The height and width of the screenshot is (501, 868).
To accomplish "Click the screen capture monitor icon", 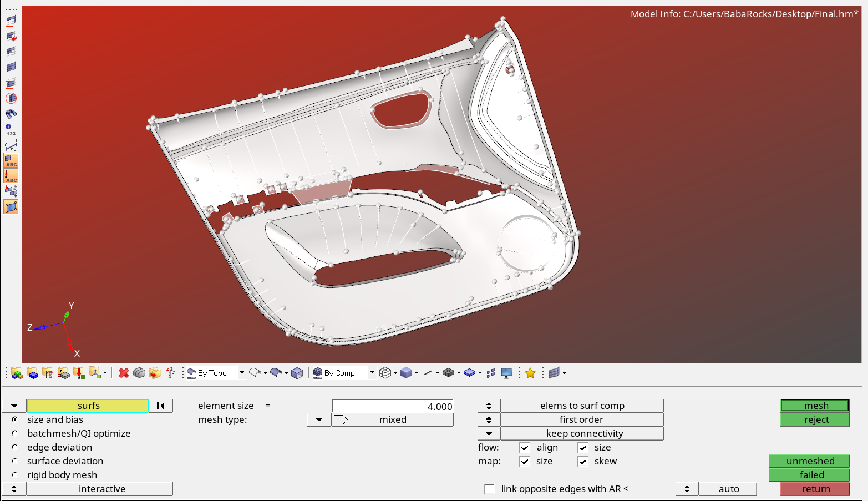I will (506, 372).
